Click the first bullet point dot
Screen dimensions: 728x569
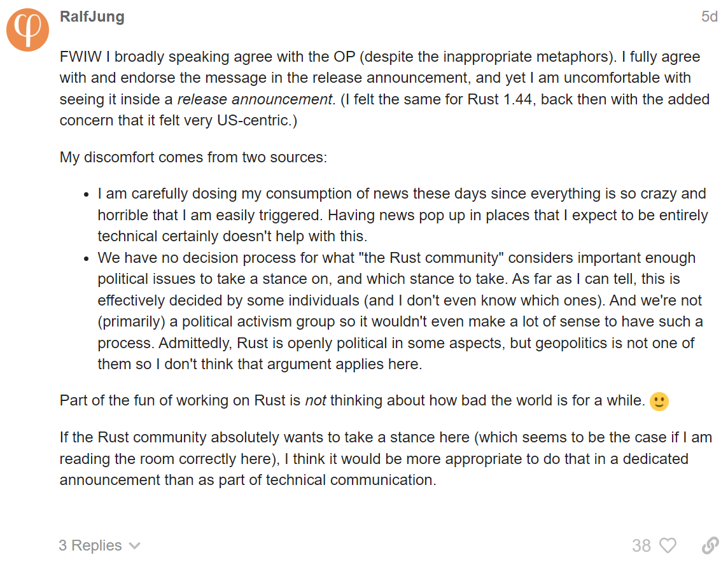[87, 194]
